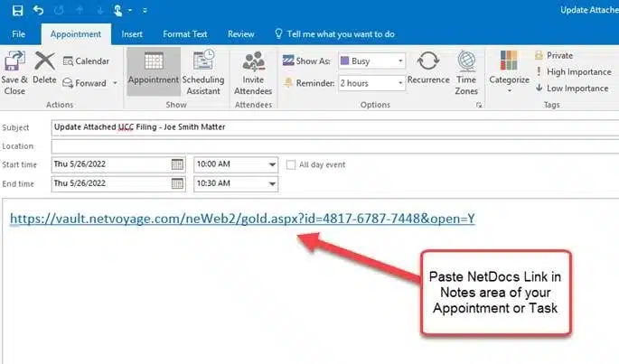
Task: Forward the appointment
Action: pos(85,83)
